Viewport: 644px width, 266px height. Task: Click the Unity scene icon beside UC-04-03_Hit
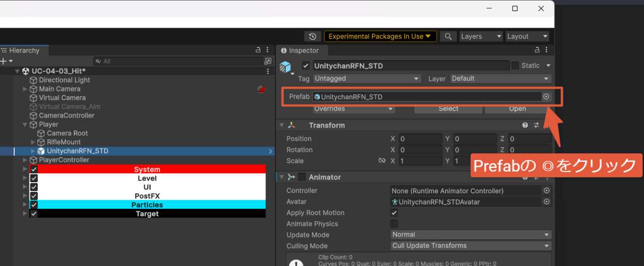pyautogui.click(x=26, y=71)
